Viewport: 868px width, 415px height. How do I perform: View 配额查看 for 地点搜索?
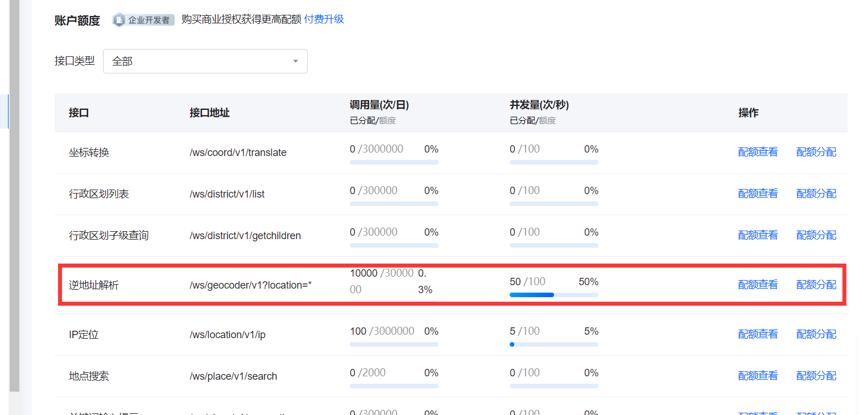tap(758, 376)
